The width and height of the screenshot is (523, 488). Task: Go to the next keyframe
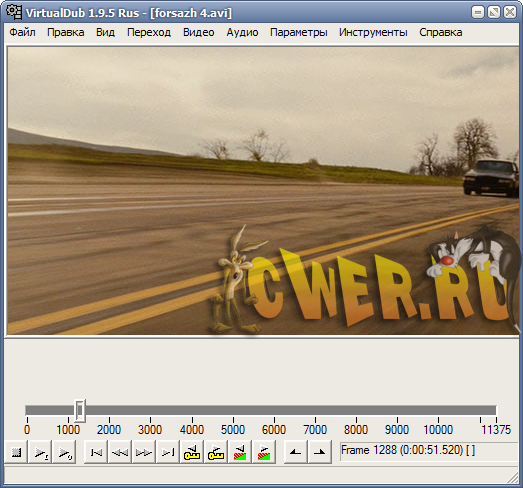(216, 452)
